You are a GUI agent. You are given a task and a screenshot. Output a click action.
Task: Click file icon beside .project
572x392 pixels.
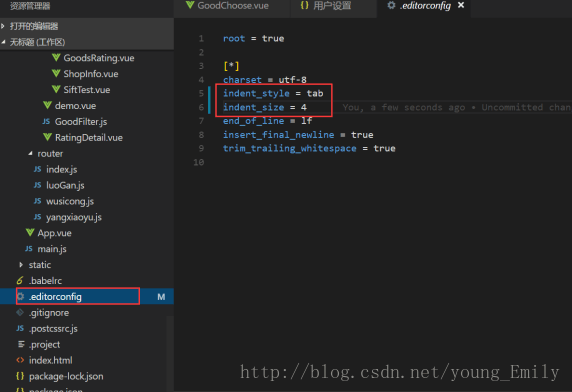click(x=21, y=344)
